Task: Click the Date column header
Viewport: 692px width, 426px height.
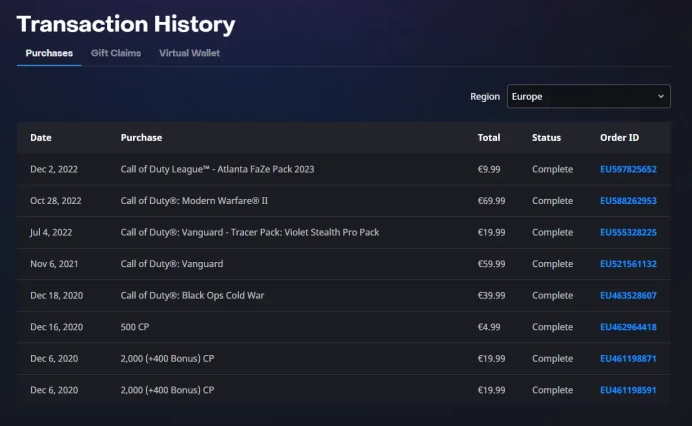Action: point(41,138)
